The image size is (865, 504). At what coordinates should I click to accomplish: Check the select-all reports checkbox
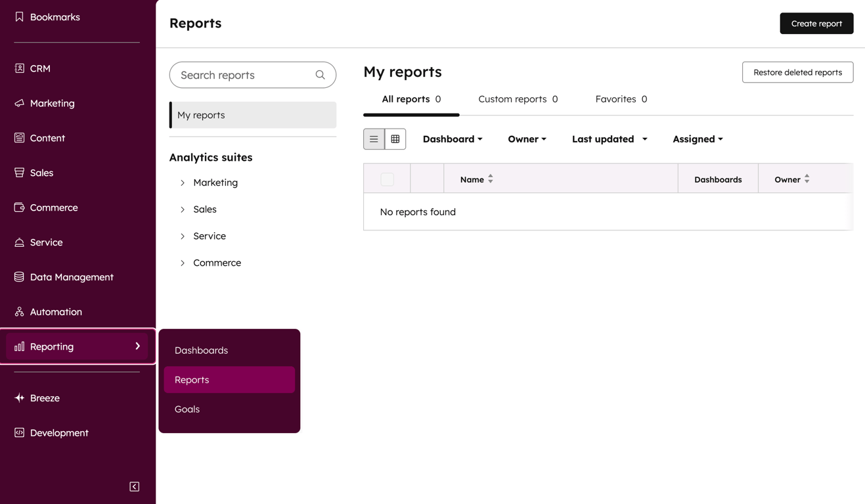(387, 179)
